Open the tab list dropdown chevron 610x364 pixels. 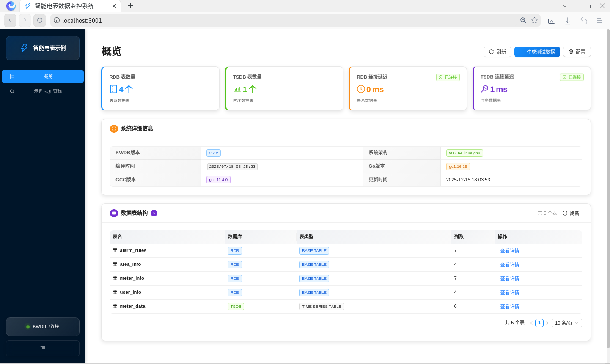(x=565, y=6)
